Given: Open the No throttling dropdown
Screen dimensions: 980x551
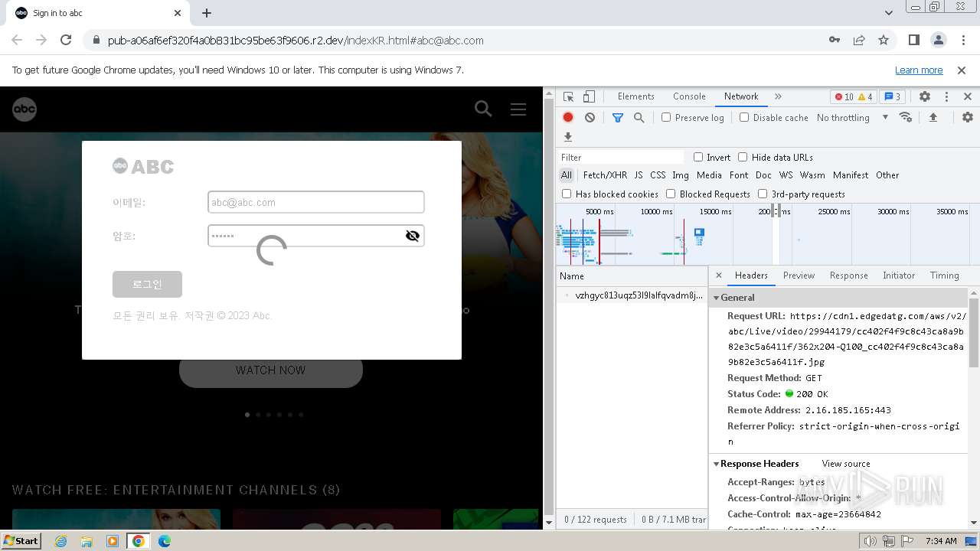Looking at the screenshot, I should 852,117.
